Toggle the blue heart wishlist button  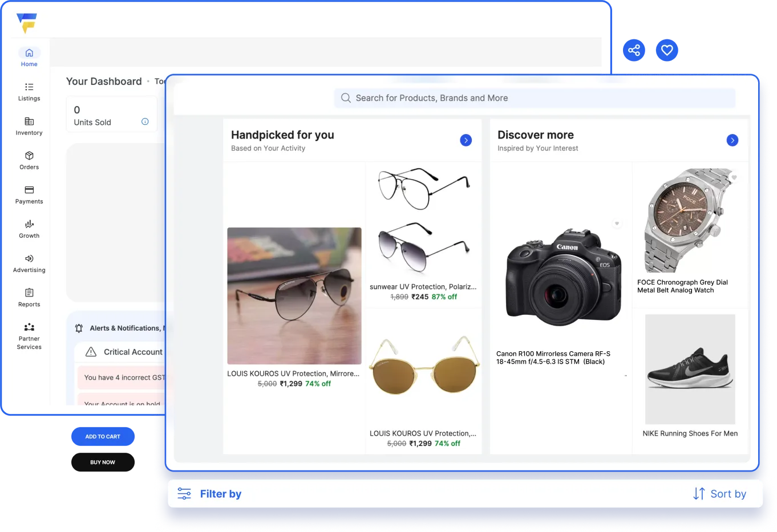[x=667, y=50]
